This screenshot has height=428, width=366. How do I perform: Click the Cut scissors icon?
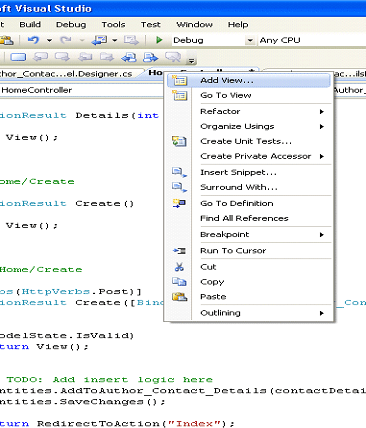179,267
